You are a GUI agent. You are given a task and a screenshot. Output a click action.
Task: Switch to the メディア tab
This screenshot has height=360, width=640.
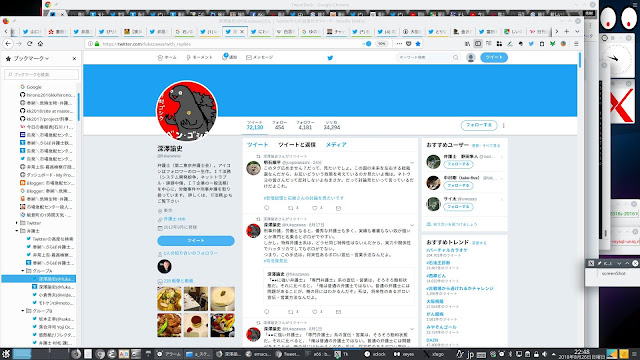(336, 144)
